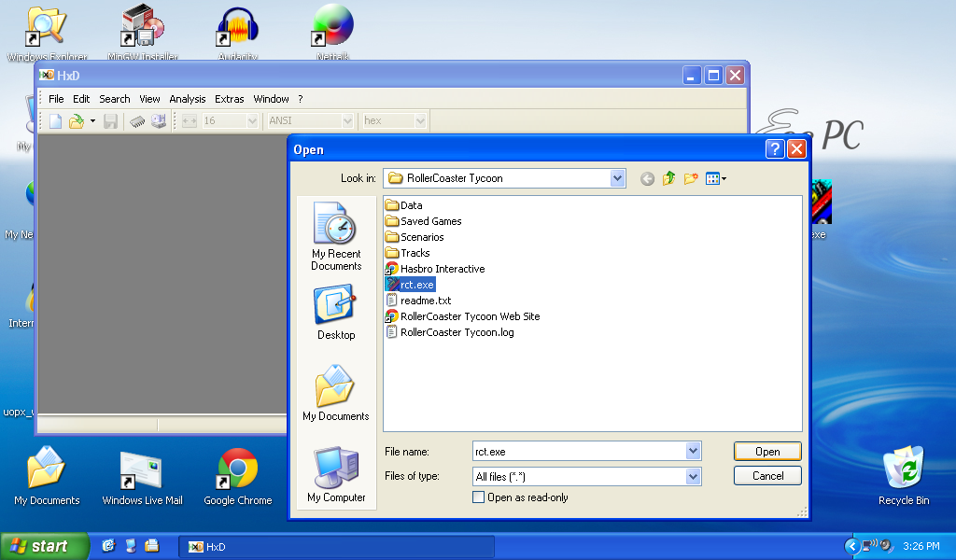The width and height of the screenshot is (956, 560).
Task: Expand the arrow beside HxD's Open toolbar icon
Action: point(92,121)
